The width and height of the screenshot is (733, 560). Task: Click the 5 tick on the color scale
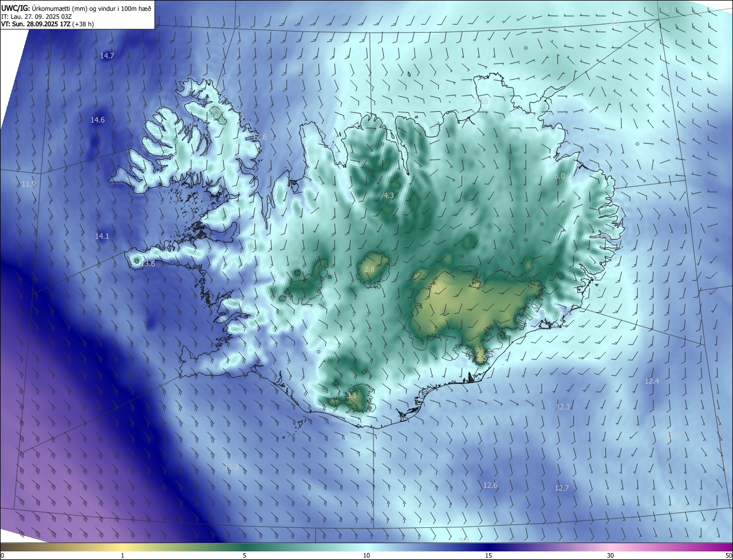(245, 555)
